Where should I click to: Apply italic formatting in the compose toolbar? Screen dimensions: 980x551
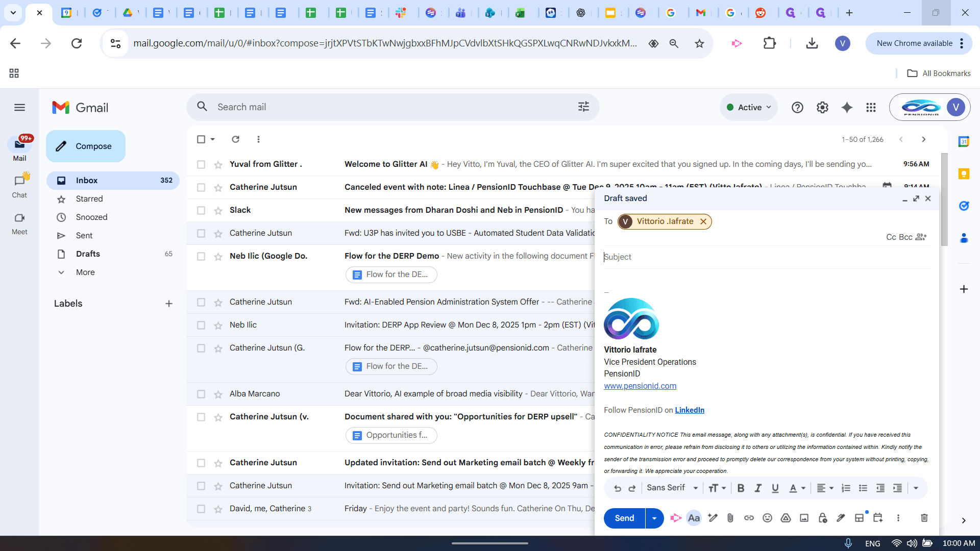point(758,488)
